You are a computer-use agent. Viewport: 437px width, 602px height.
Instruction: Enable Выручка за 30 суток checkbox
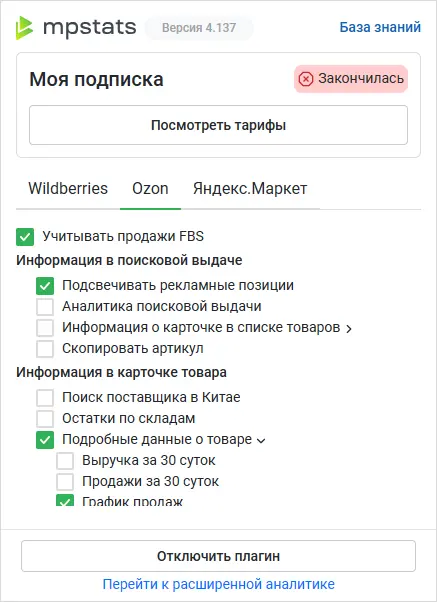(x=65, y=461)
